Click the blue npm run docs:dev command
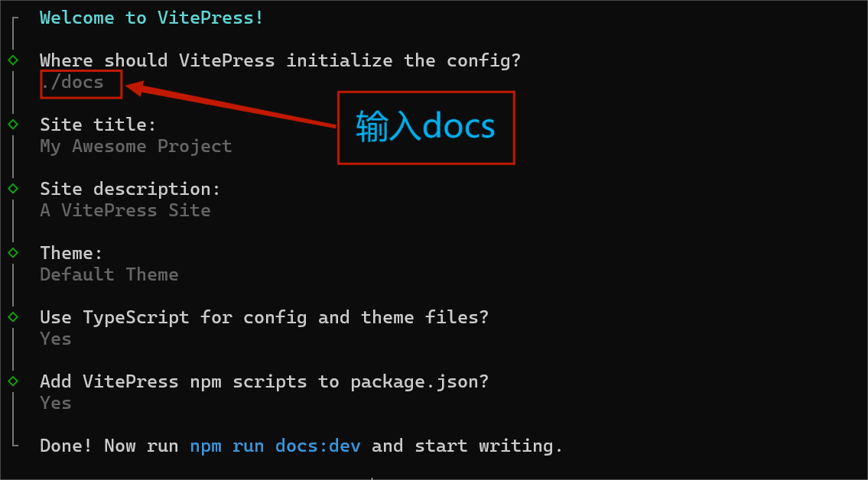This screenshot has height=480, width=868. (x=275, y=446)
